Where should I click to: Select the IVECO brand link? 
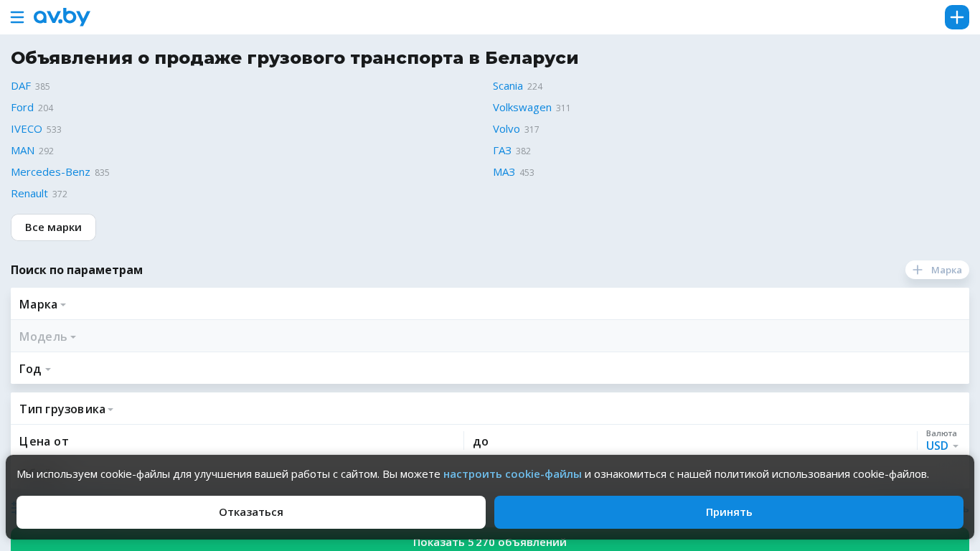[27, 129]
